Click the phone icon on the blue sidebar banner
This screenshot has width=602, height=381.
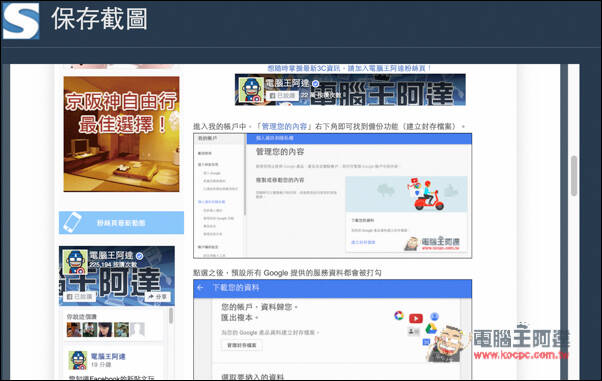[x=72, y=222]
